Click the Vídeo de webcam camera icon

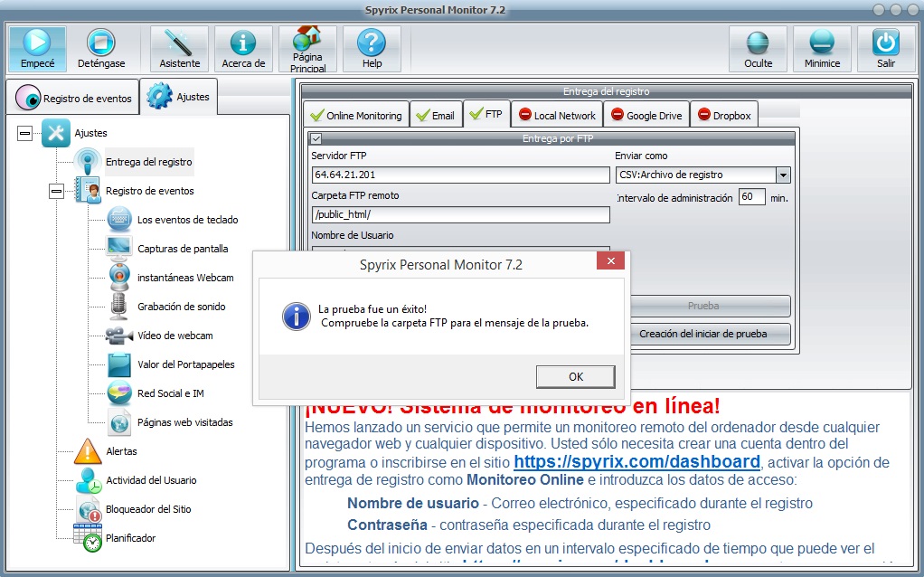[x=119, y=336]
